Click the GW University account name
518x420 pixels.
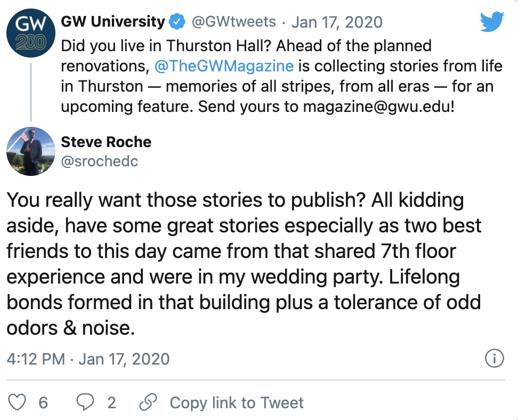113,22
